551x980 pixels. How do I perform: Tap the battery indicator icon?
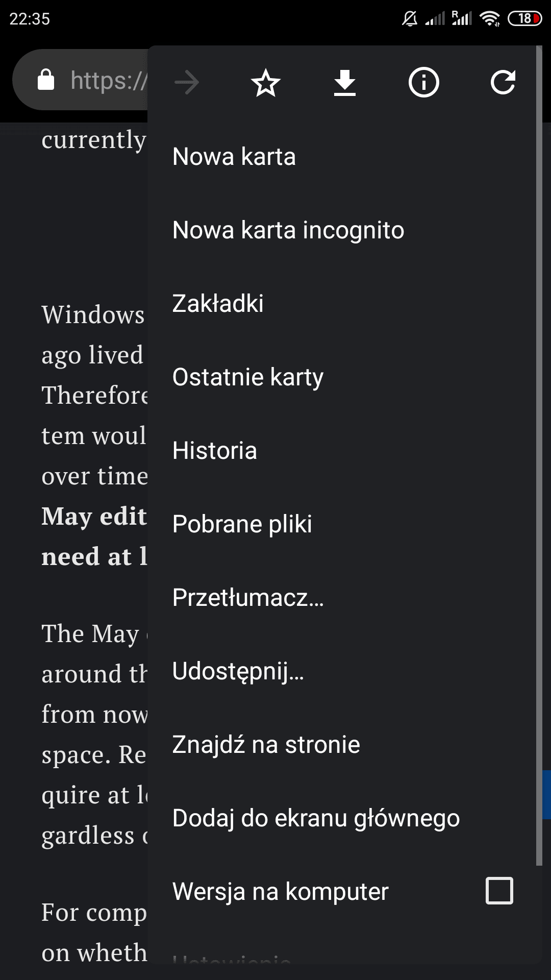pos(525,19)
